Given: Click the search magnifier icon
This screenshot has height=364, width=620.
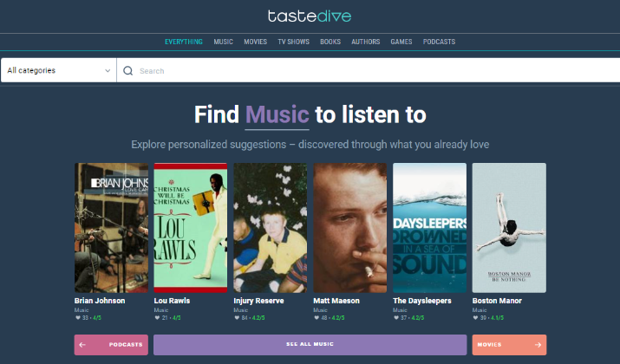Looking at the screenshot, I should (x=127, y=71).
